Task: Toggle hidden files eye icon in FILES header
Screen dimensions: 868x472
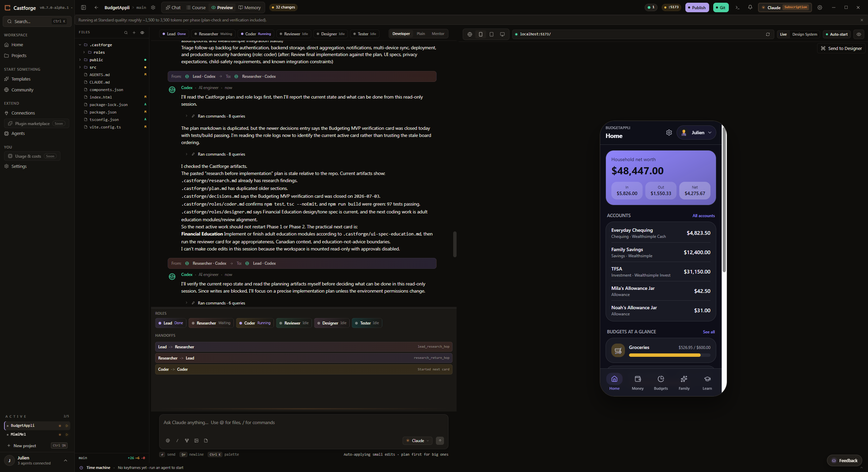Action: click(142, 33)
